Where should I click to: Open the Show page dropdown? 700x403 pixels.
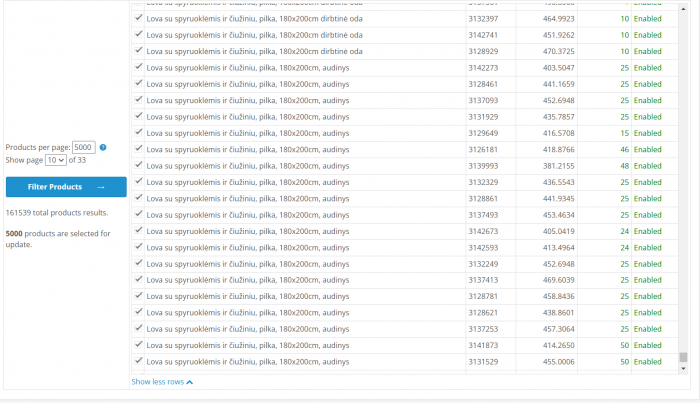click(56, 160)
